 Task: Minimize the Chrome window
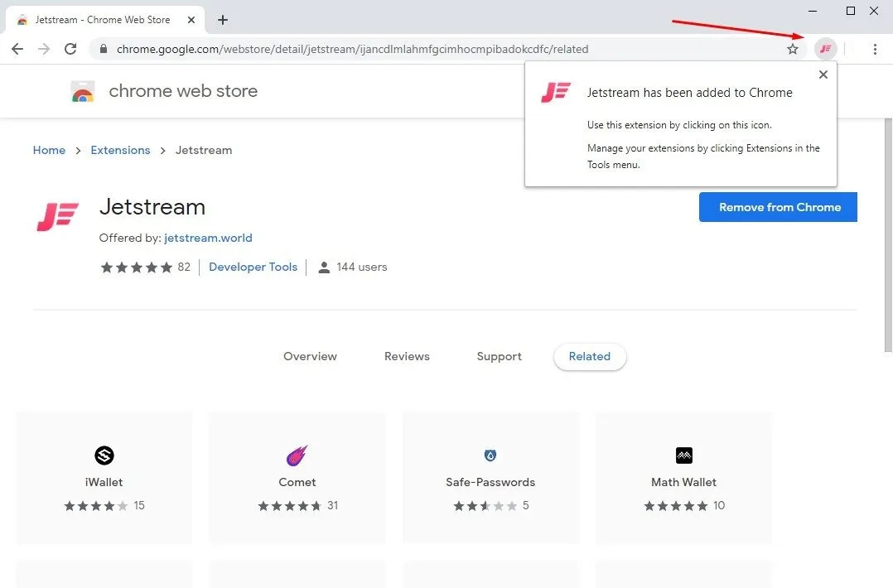click(813, 11)
